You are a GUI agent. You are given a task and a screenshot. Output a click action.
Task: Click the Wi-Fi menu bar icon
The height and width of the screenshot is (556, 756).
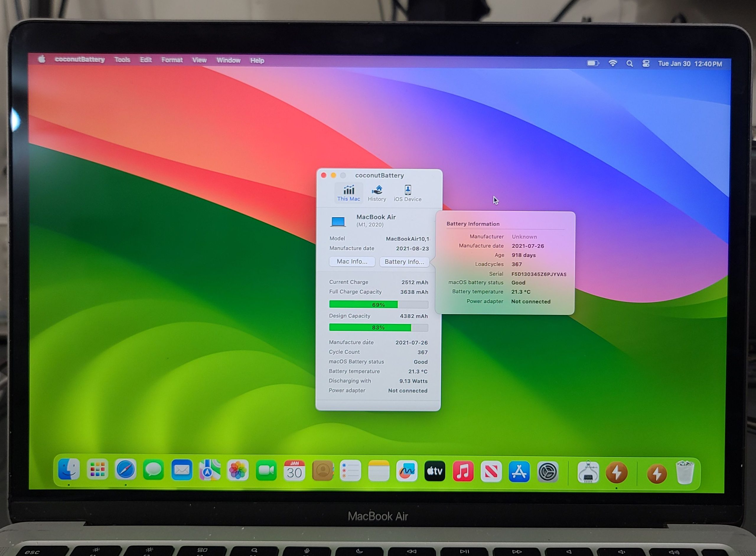612,63
